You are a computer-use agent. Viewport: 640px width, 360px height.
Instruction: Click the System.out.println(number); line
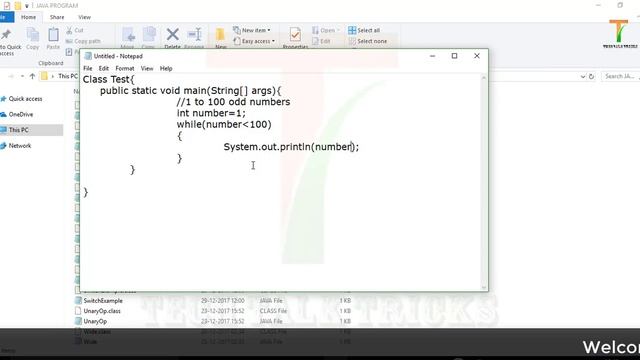tap(291, 147)
